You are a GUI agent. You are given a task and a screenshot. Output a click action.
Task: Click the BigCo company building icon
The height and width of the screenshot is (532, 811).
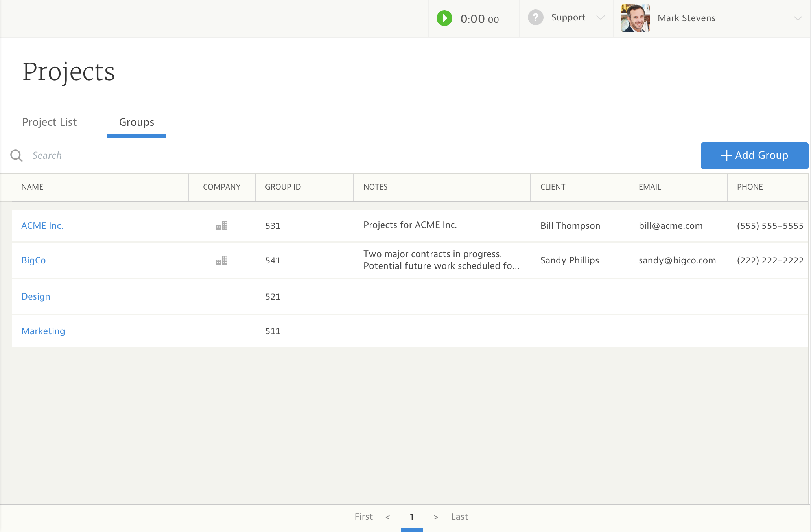(x=222, y=260)
